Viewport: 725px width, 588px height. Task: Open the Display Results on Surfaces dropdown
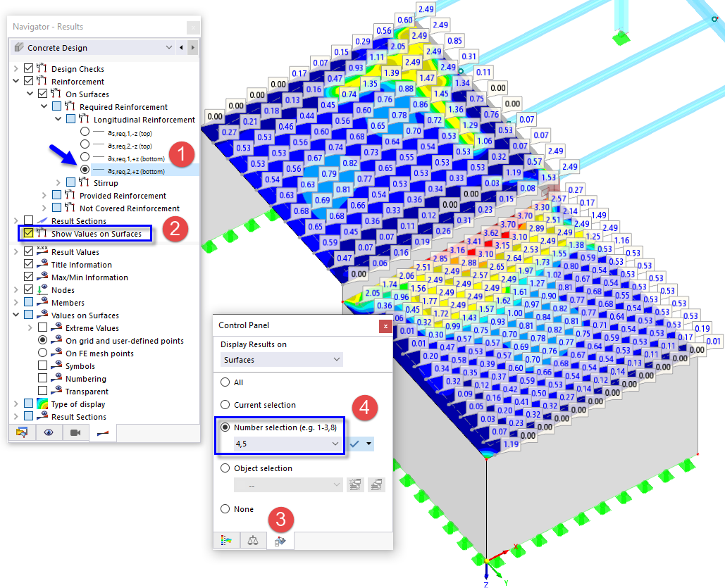[x=280, y=359]
